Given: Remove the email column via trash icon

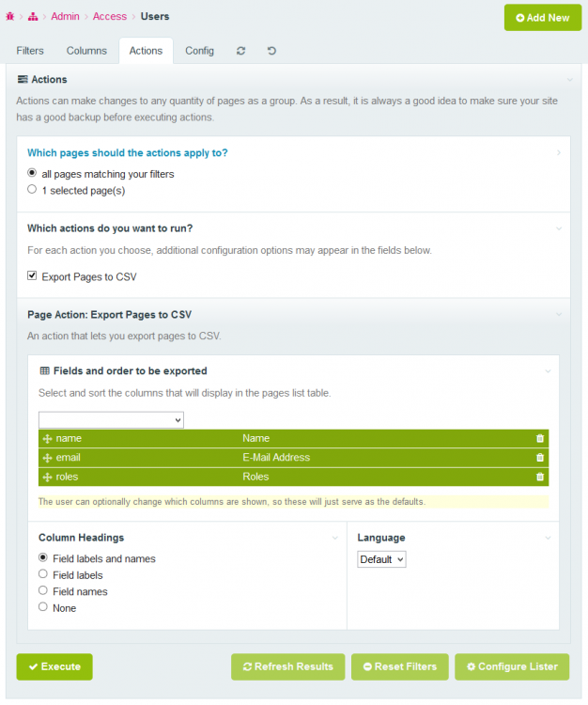Looking at the screenshot, I should (540, 458).
